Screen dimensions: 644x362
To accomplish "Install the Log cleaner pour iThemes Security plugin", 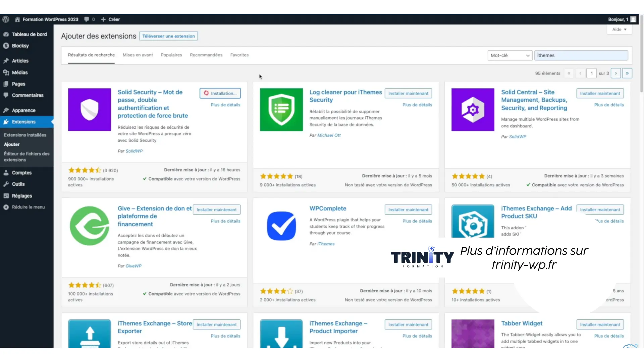I will click(x=408, y=94).
